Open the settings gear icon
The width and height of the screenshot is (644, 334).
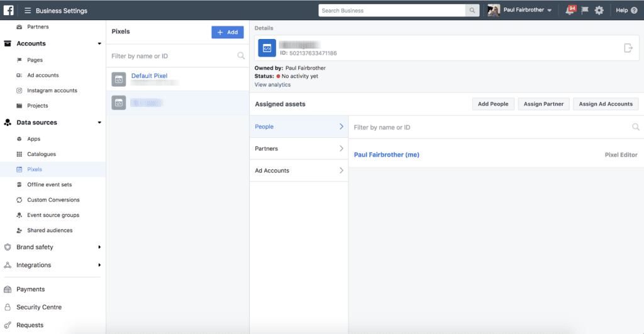tap(599, 10)
